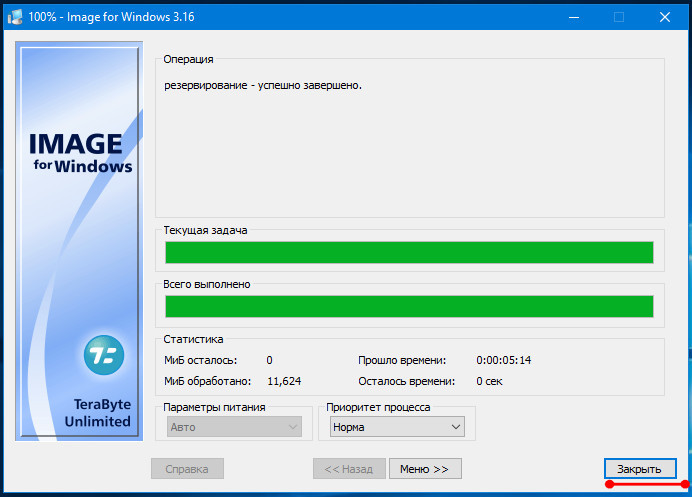Open the Параметры питания dropdown showing Авто

pyautogui.click(x=234, y=427)
